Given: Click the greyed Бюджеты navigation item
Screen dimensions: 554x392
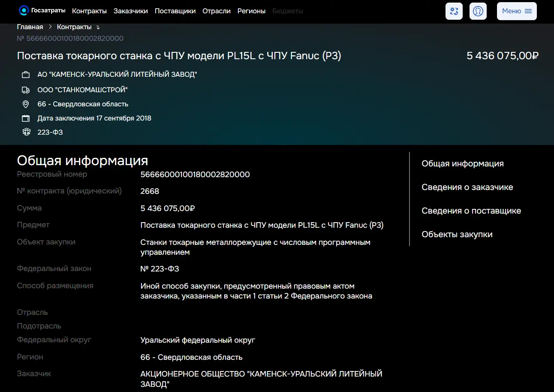Looking at the screenshot, I should pos(288,11).
